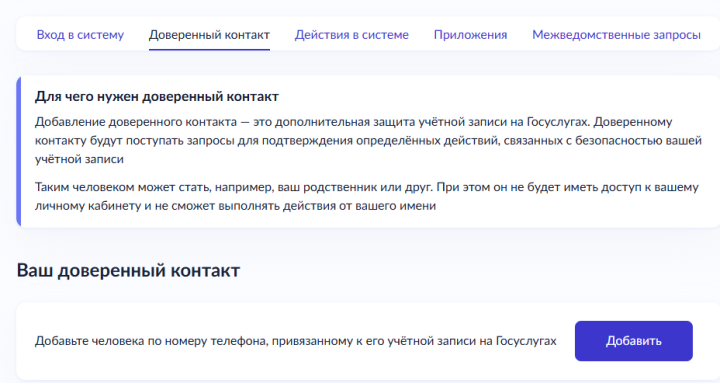Image resolution: width=720 pixels, height=383 pixels.
Task: Click paragraph starting Таким человеком может стать
Action: [x=367, y=196]
